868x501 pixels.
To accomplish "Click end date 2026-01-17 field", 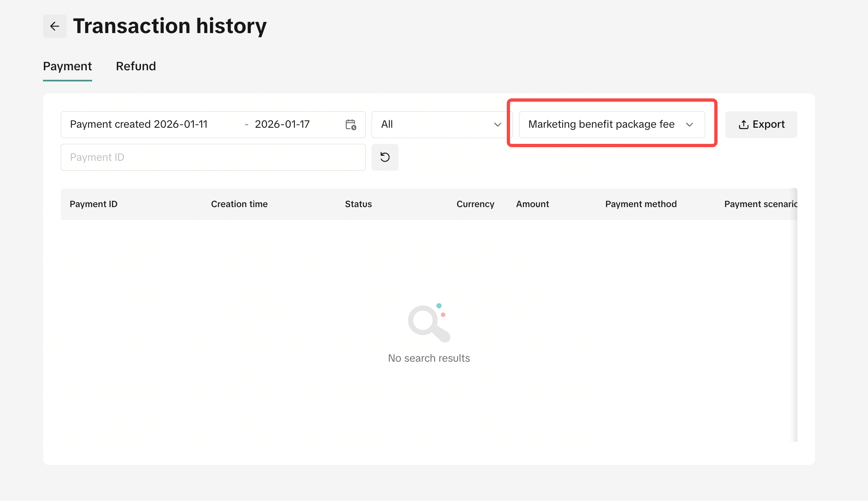I will [282, 124].
